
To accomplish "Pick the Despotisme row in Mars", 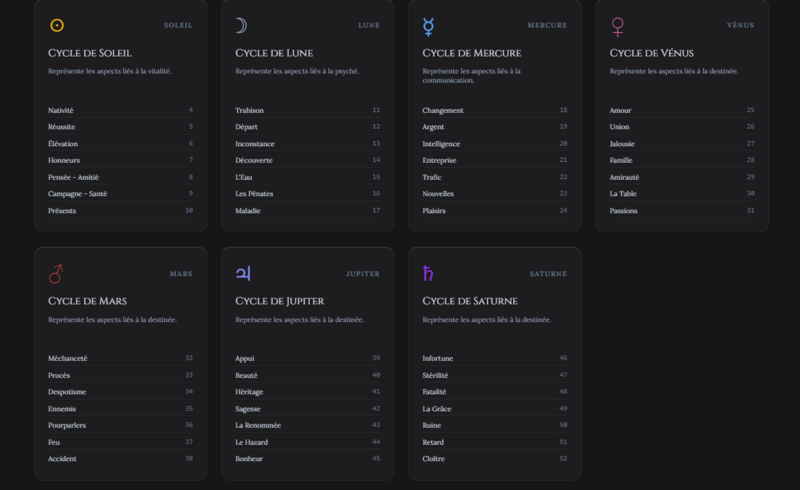I will tap(120, 392).
